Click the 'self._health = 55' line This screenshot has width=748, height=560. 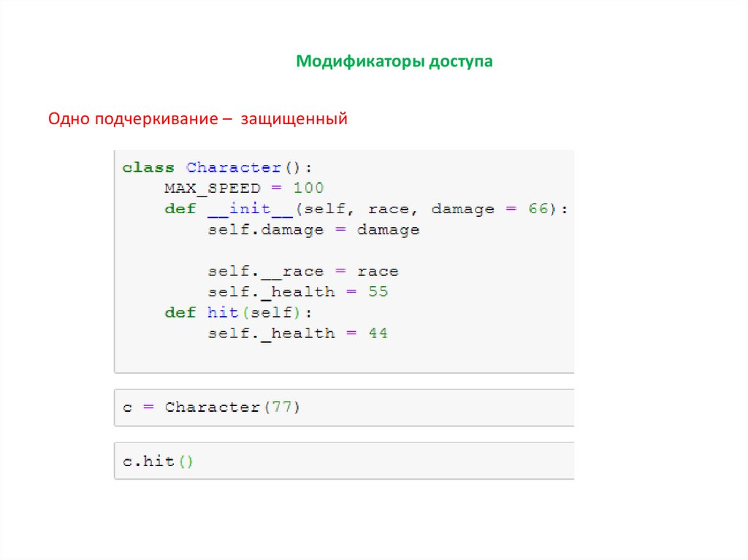point(298,291)
